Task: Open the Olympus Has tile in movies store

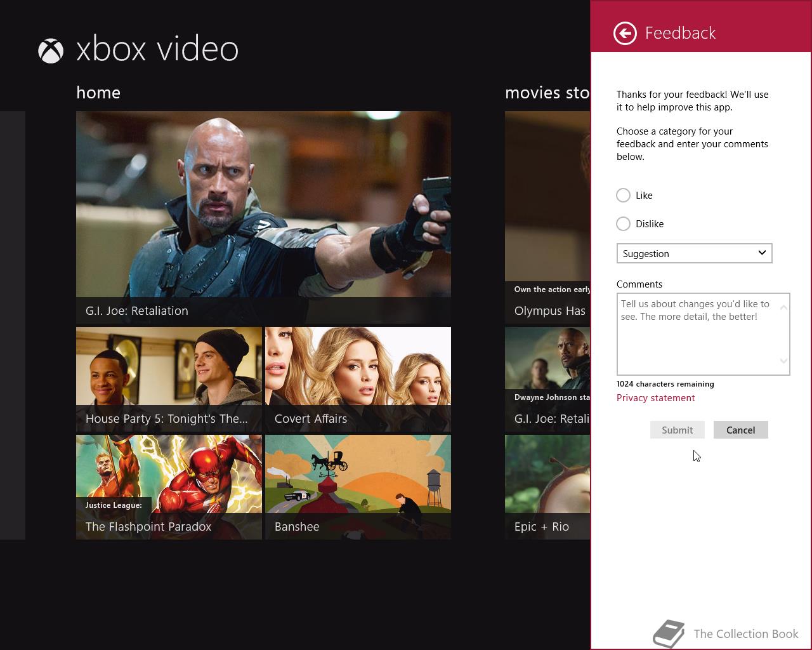Action: (547, 217)
